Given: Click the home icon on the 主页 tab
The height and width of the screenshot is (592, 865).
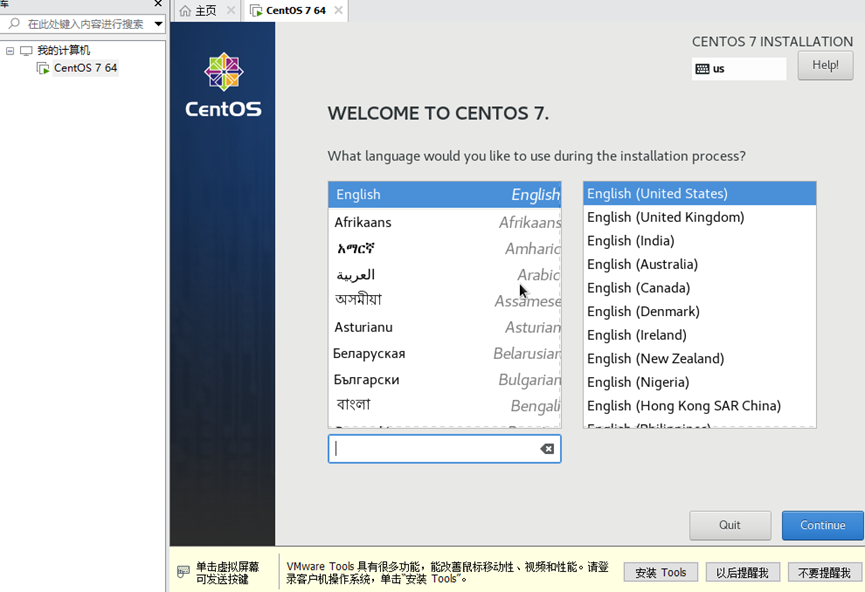Looking at the screenshot, I should coord(185,10).
